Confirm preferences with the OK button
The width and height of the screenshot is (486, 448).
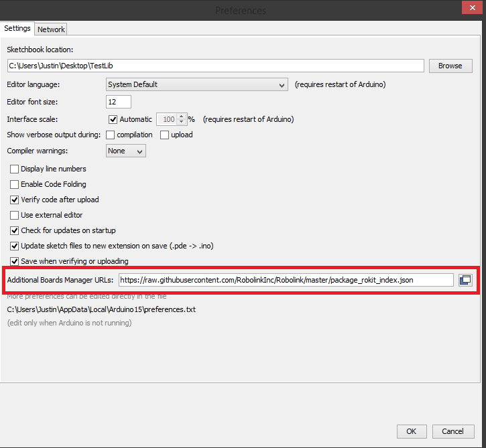pos(412,431)
